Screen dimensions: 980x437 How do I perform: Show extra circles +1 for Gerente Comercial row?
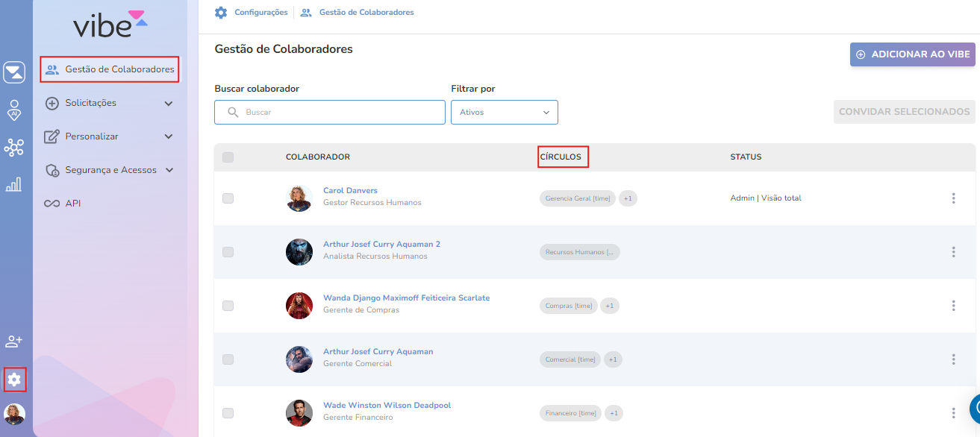pyautogui.click(x=613, y=359)
